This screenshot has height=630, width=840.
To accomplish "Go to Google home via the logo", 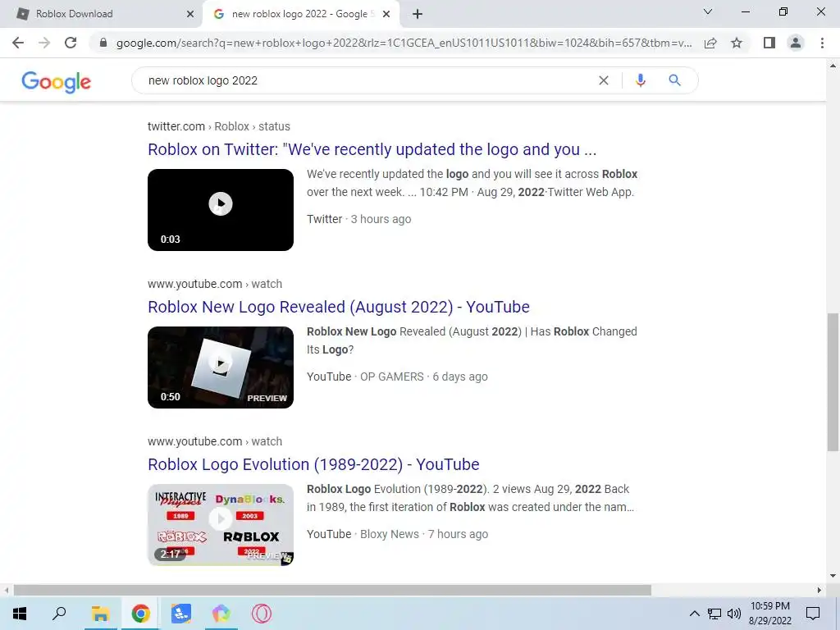I will (57, 82).
